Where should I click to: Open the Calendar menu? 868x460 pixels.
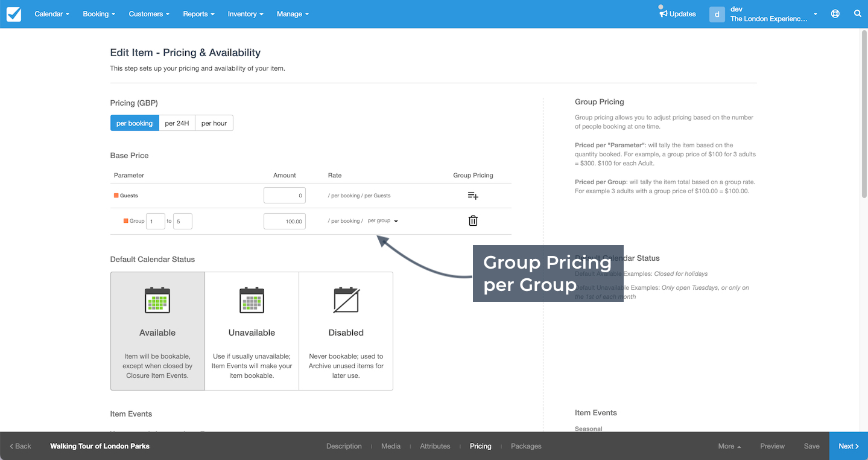pyautogui.click(x=52, y=14)
